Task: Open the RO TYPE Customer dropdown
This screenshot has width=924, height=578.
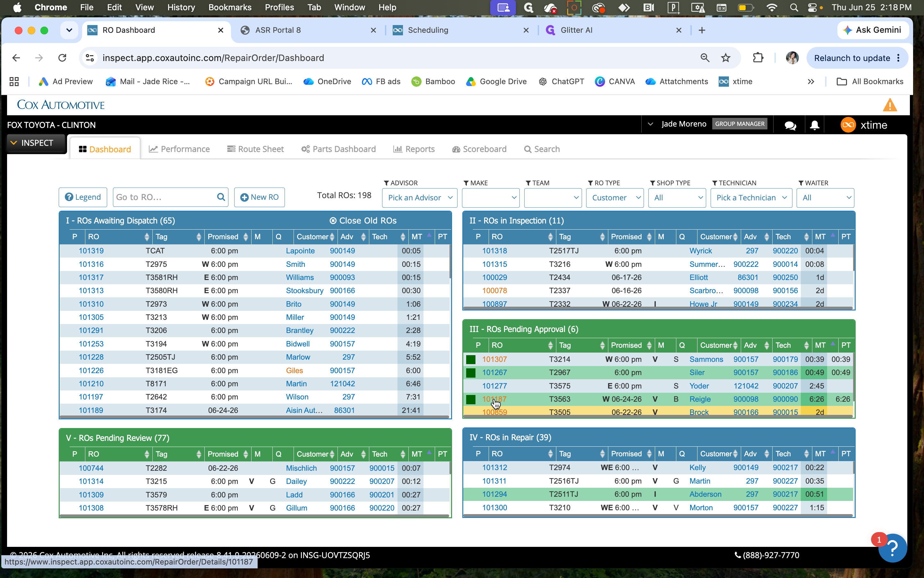Action: pos(615,197)
